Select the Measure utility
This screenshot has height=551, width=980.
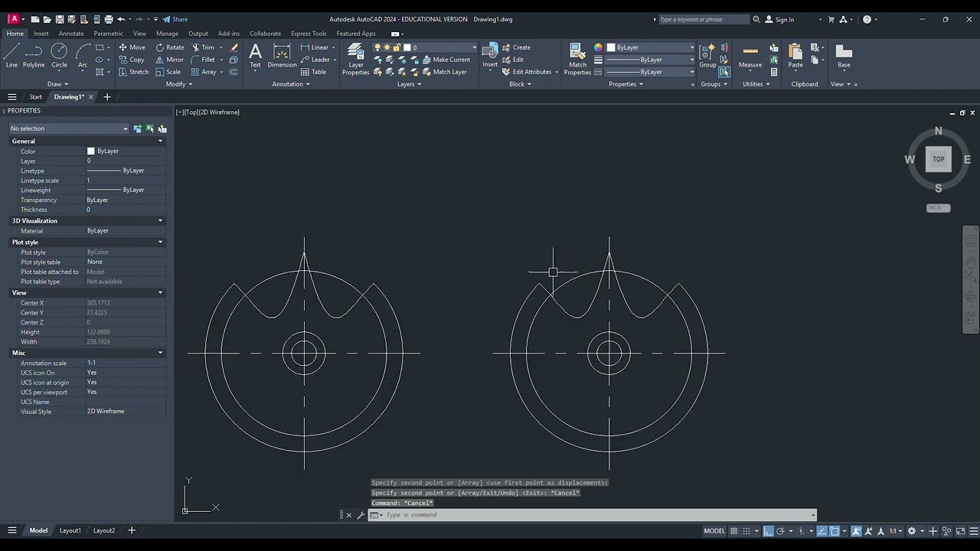point(750,56)
